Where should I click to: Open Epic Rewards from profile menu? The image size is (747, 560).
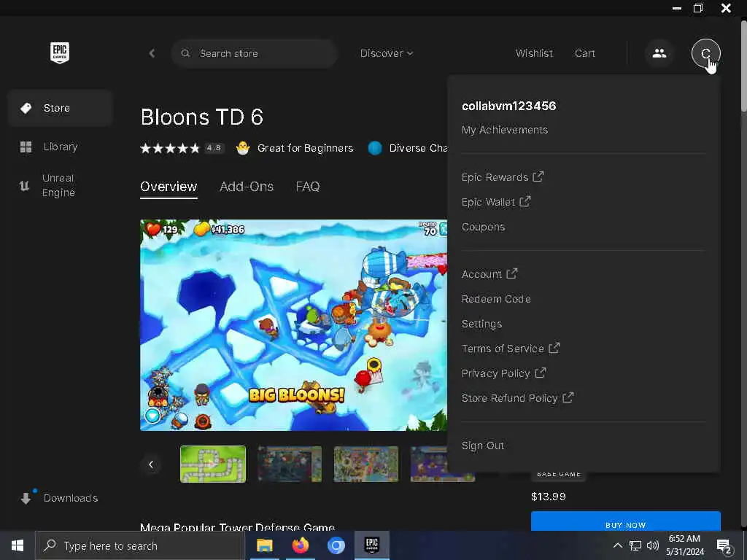pyautogui.click(x=502, y=177)
